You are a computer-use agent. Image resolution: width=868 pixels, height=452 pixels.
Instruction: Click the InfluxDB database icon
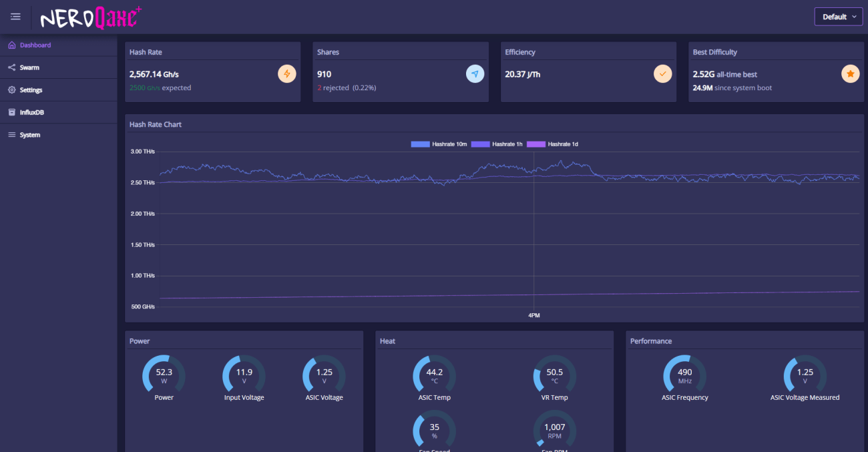[x=11, y=112]
